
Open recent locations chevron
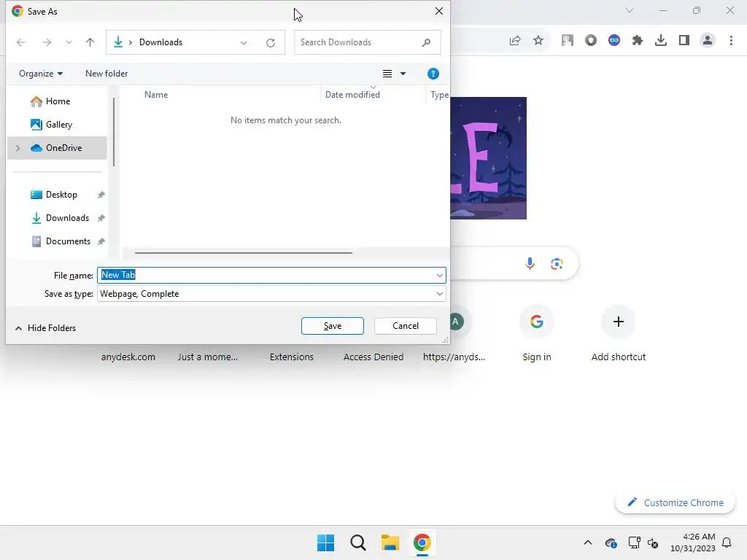(69, 42)
